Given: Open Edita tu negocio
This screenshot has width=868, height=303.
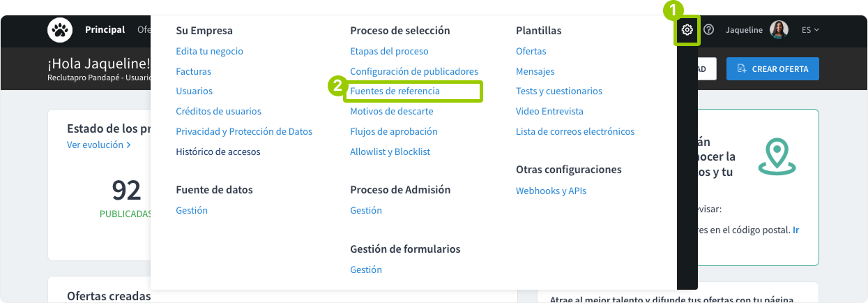Looking at the screenshot, I should coord(209,51).
